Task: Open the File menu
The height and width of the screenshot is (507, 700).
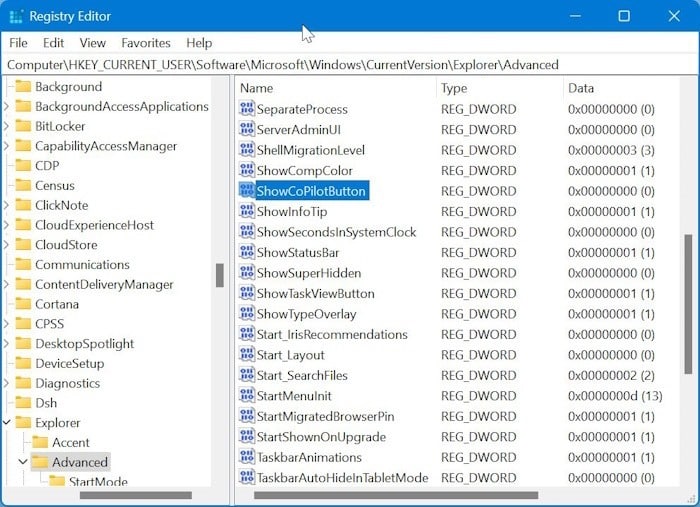Action: click(x=18, y=43)
